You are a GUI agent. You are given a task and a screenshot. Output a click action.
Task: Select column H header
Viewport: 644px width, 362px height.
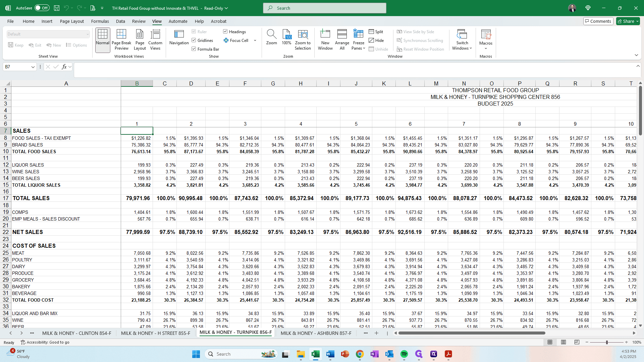pos(301,83)
